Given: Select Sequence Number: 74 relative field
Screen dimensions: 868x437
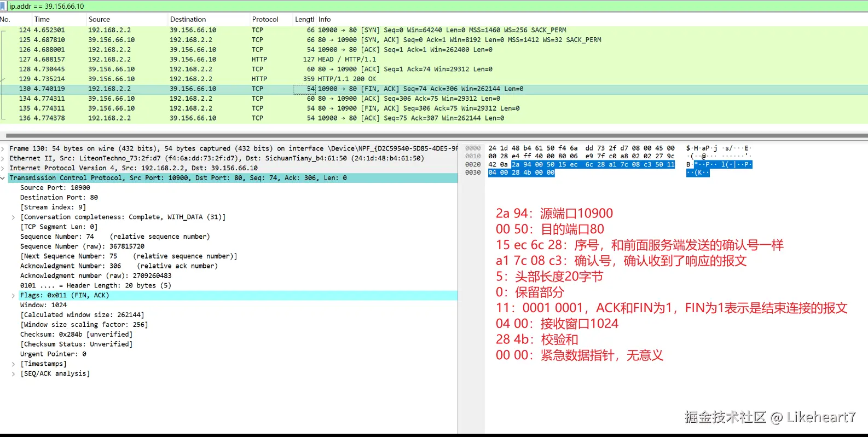Looking at the screenshot, I should 115,237.
